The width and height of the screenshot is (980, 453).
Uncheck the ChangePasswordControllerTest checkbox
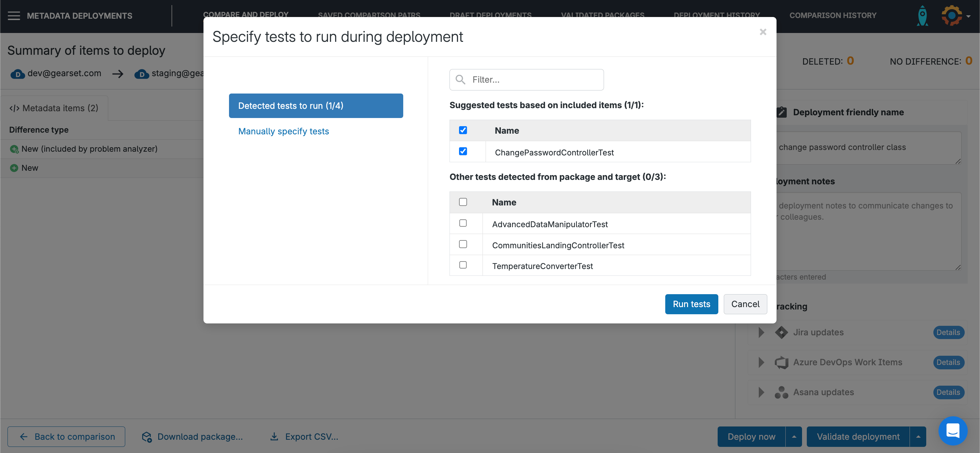point(463,151)
